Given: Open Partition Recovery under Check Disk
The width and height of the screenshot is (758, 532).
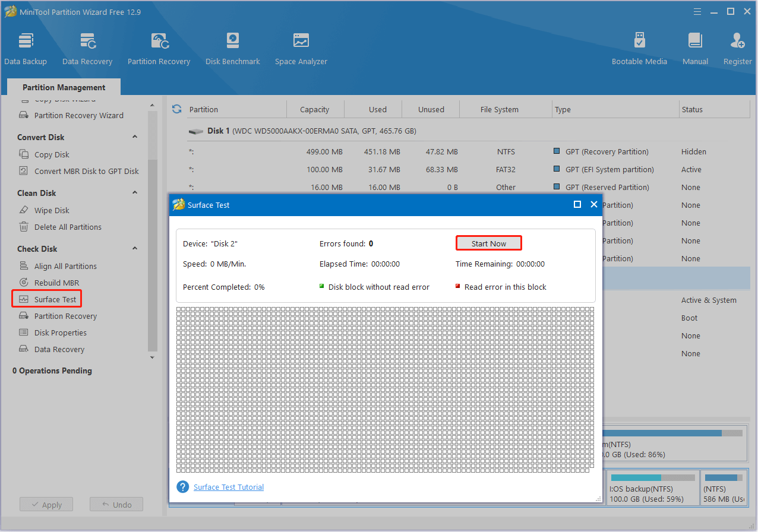Looking at the screenshot, I should pos(58,316).
